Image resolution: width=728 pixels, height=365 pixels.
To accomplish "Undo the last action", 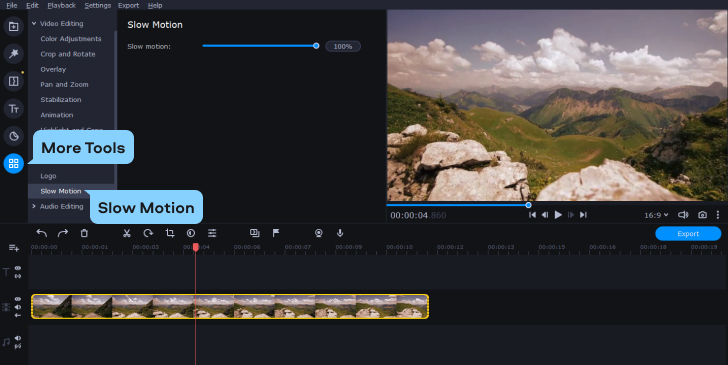I will point(42,233).
